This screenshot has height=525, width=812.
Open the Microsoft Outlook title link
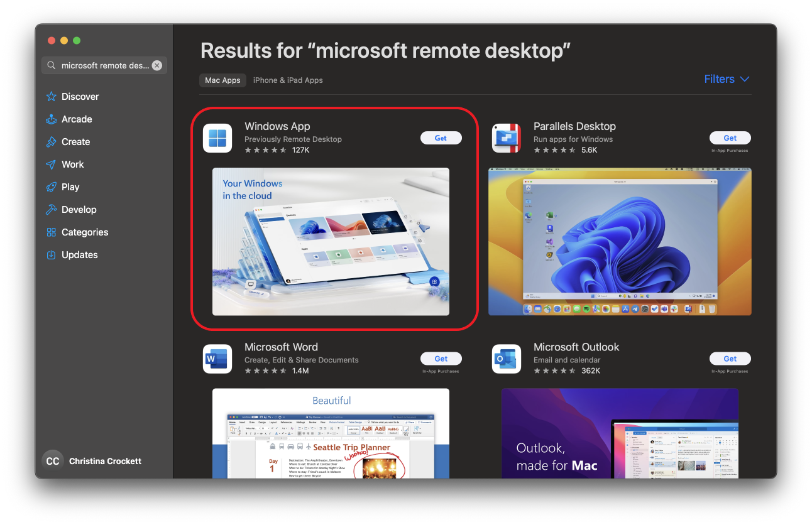click(x=576, y=347)
